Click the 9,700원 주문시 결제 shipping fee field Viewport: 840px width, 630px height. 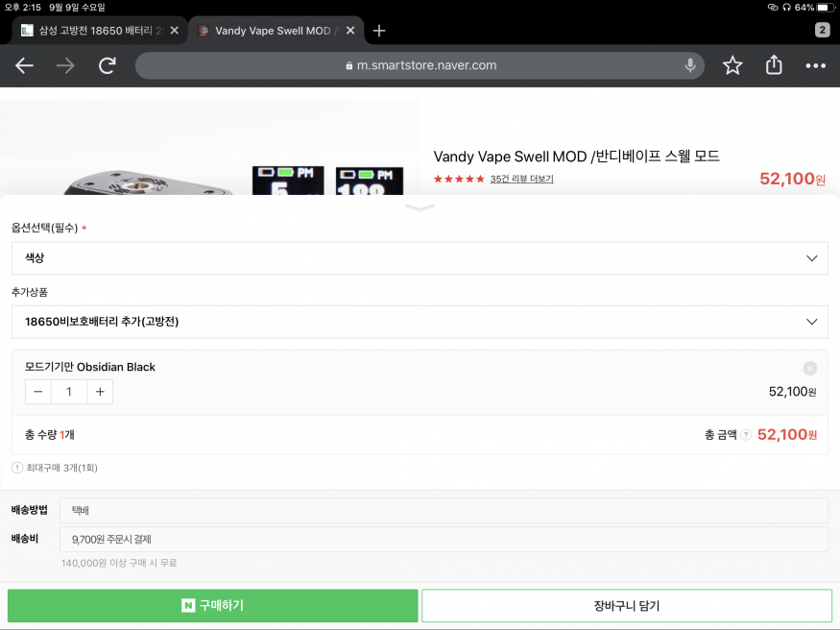(x=444, y=539)
